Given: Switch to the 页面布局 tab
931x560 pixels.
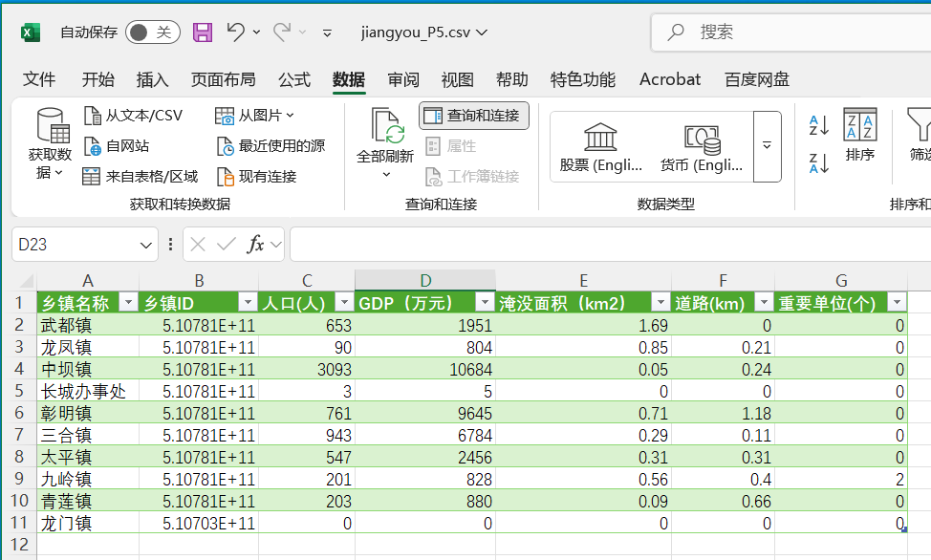Looking at the screenshot, I should pos(224,79).
